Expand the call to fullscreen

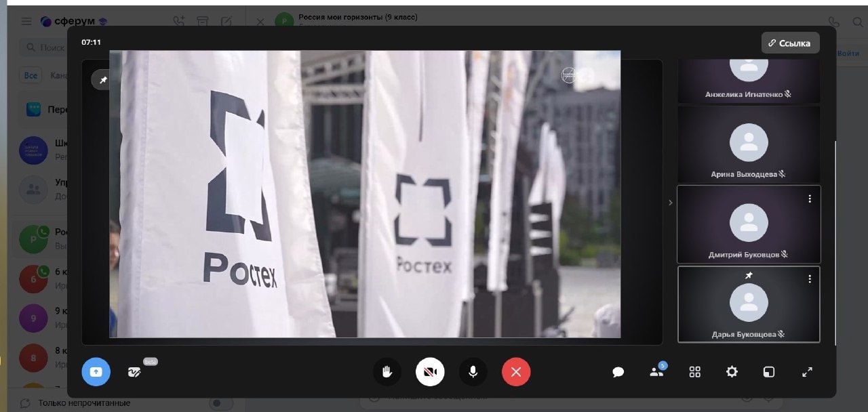[807, 372]
